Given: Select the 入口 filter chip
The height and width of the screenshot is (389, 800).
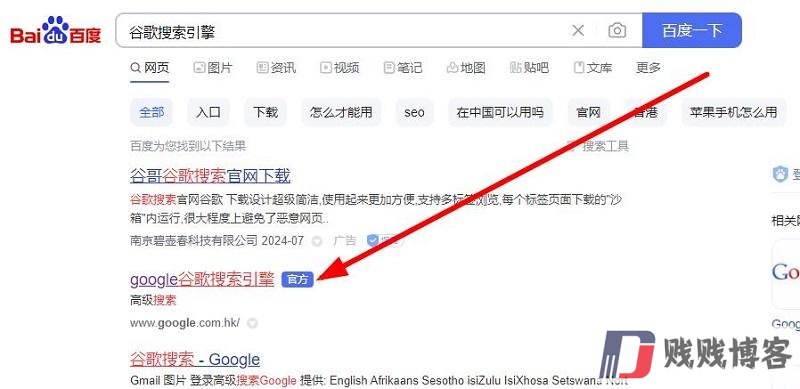Looking at the screenshot, I should (x=208, y=112).
